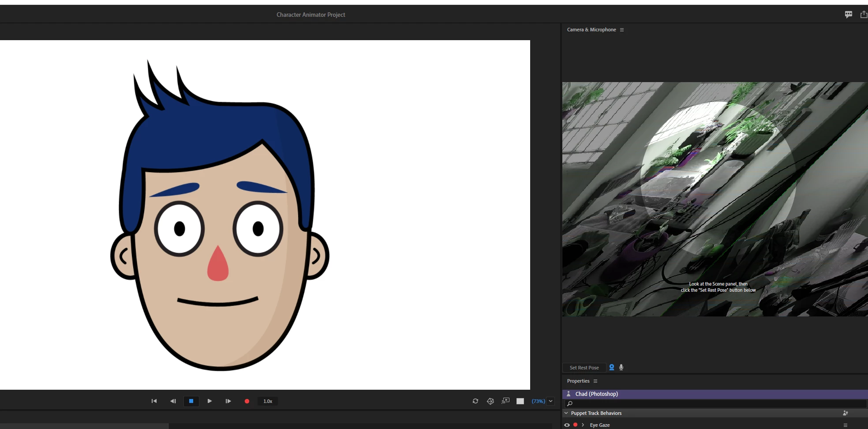This screenshot has width=868, height=429.
Task: Step forward one frame
Action: click(x=228, y=401)
